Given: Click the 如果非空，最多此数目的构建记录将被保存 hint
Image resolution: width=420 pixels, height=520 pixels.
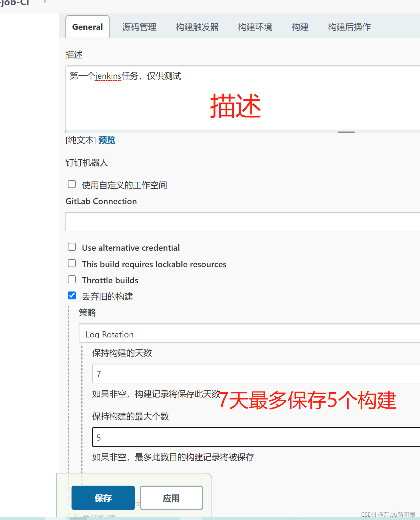Looking at the screenshot, I should (x=173, y=457).
